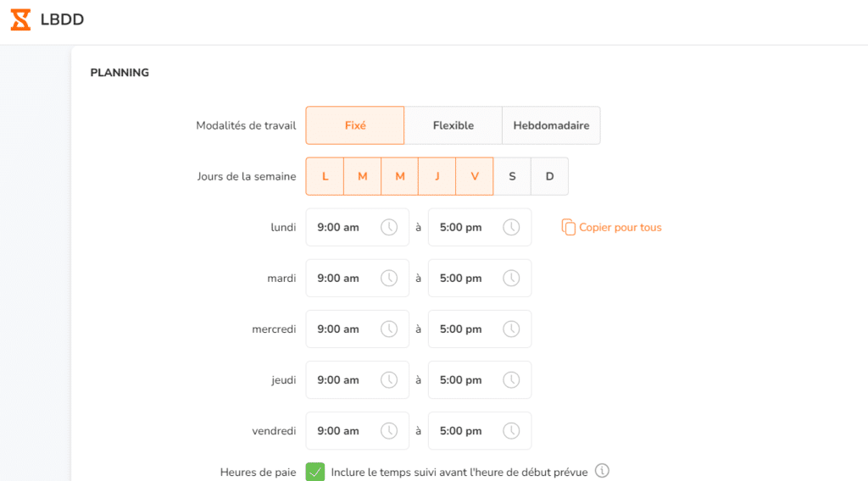Click Inclure le temps suivi text
The width and height of the screenshot is (868, 481).
point(459,473)
